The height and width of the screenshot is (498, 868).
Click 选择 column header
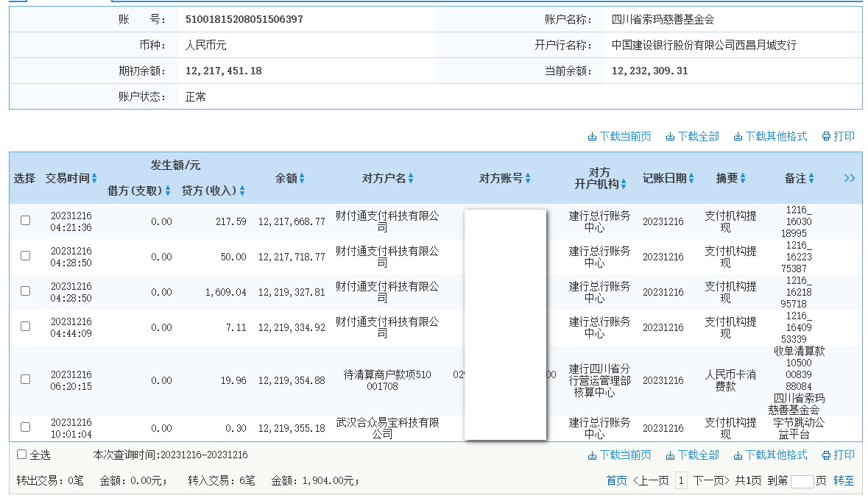click(x=24, y=178)
